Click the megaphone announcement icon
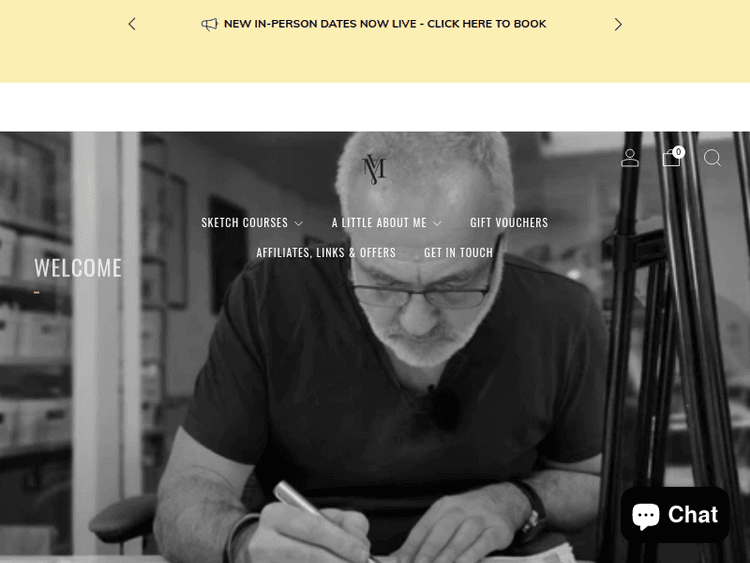This screenshot has height=563, width=750. click(209, 24)
